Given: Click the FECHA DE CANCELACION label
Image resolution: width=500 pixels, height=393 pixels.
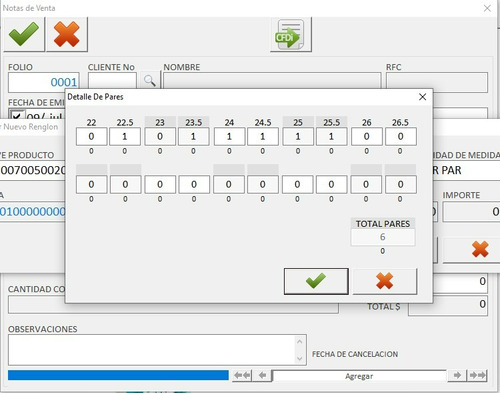Looking at the screenshot, I should (355, 354).
